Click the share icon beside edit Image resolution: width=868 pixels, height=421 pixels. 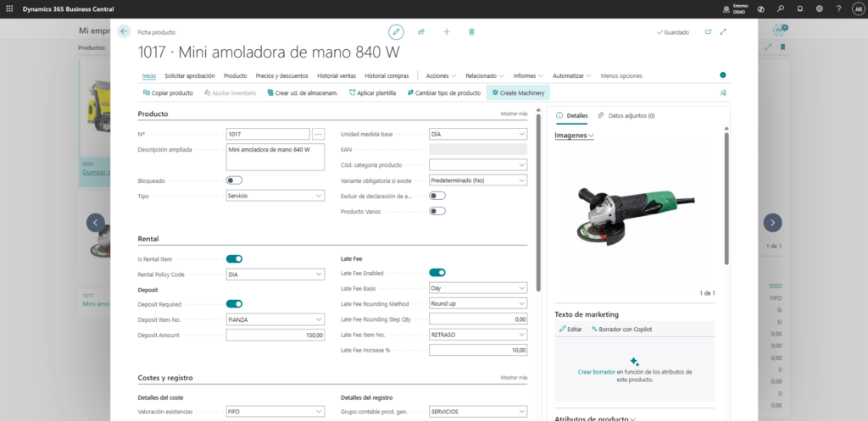[x=421, y=31]
